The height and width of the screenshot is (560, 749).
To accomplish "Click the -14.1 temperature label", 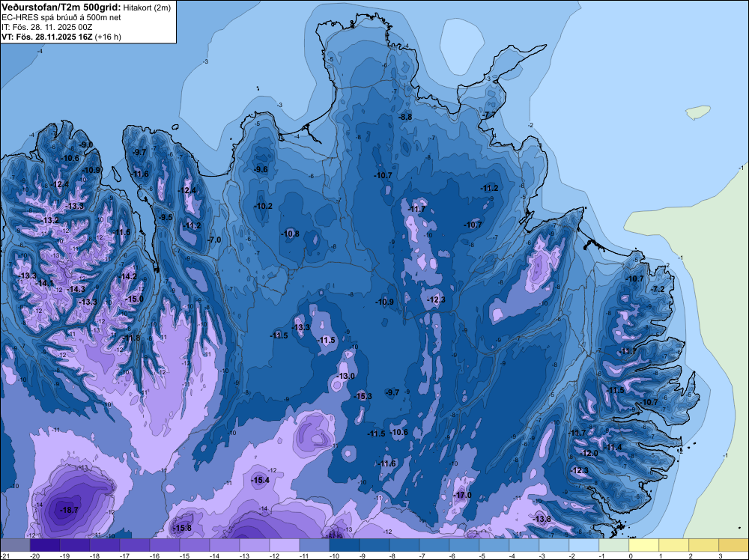I will pos(44,283).
